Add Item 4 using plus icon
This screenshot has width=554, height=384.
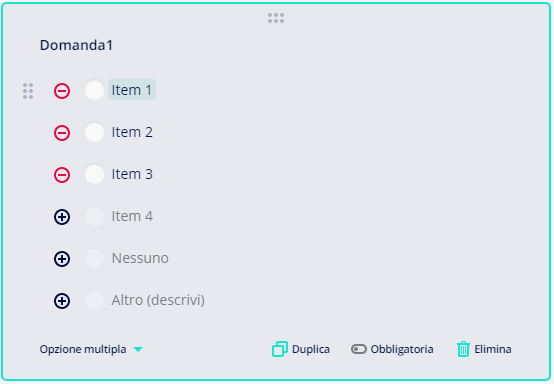pos(62,217)
